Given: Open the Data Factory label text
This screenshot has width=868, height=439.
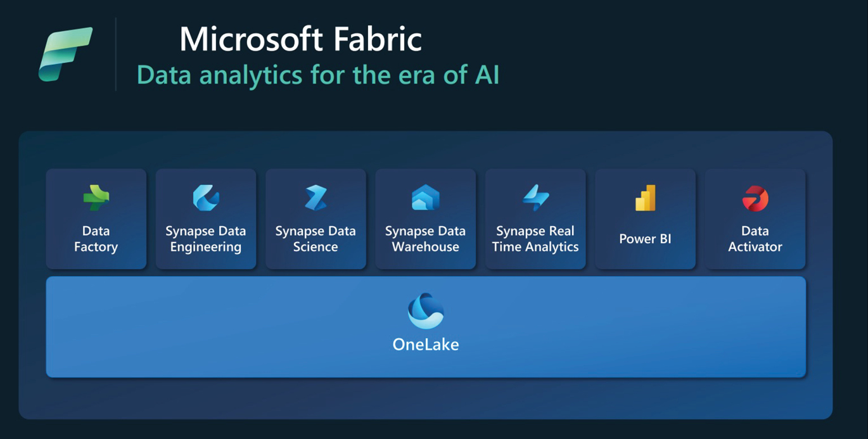Looking at the screenshot, I should (96, 239).
